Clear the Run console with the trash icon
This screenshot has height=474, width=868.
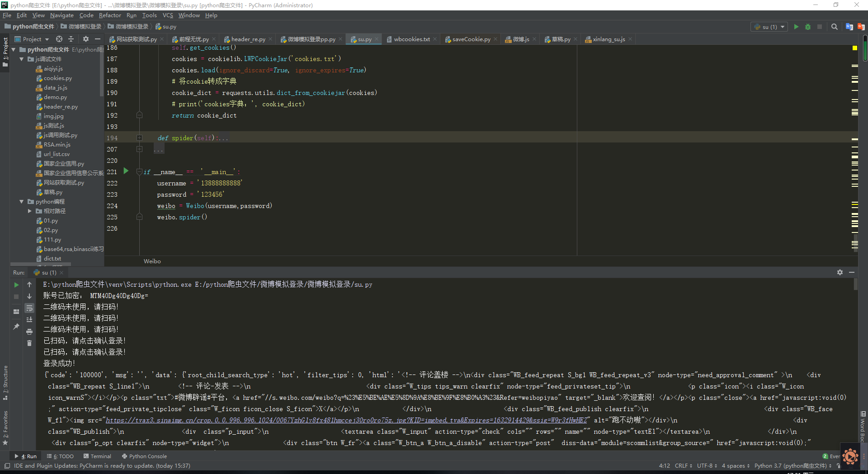point(29,343)
